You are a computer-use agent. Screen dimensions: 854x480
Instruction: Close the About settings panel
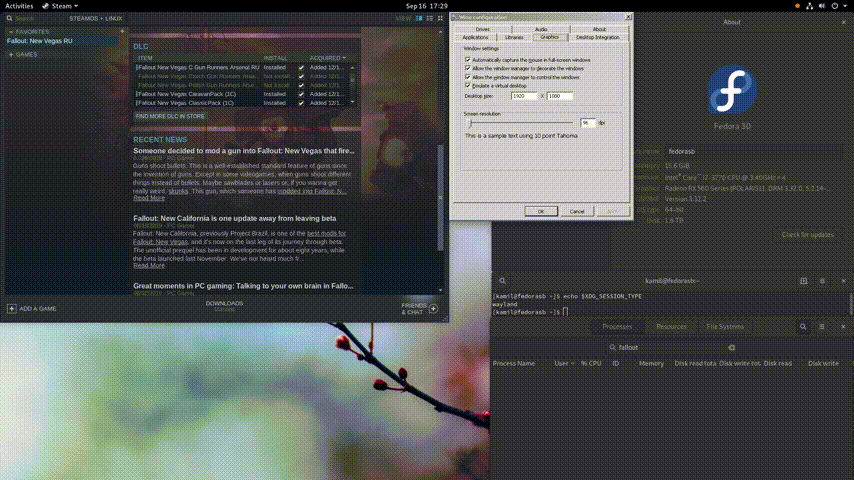click(x=844, y=22)
